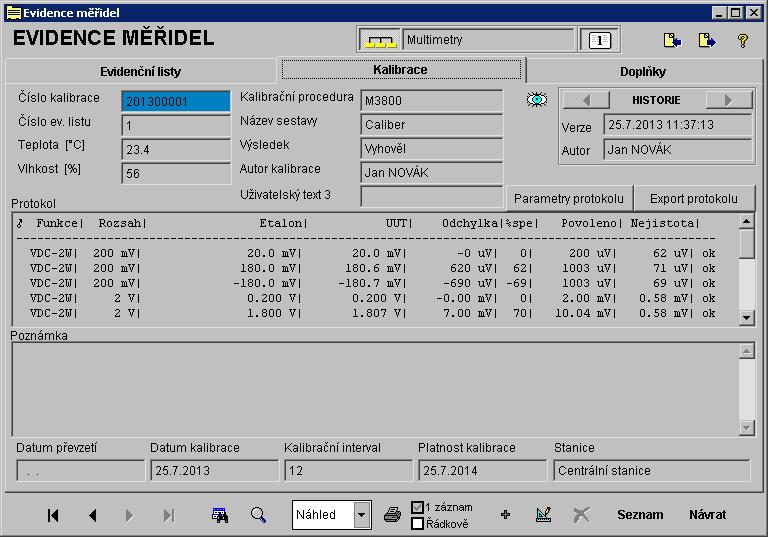Screen dimensions: 768x537
Task: Jump to the last record
Action: click(x=168, y=515)
